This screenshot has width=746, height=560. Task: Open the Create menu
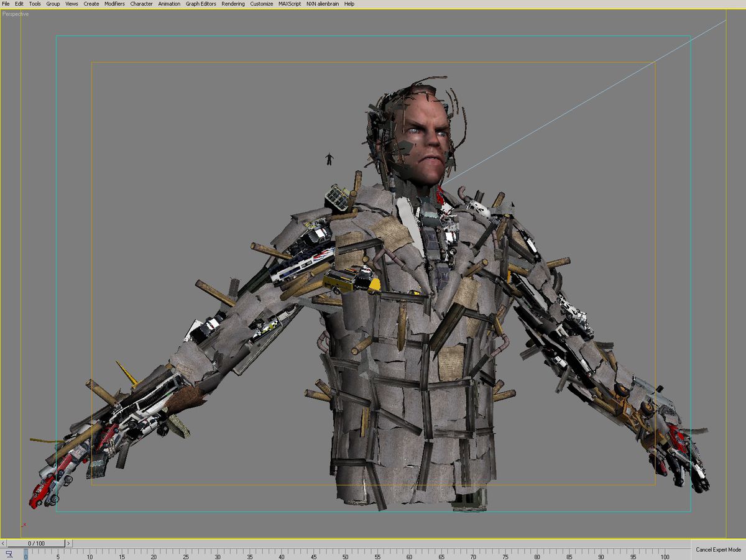(91, 4)
